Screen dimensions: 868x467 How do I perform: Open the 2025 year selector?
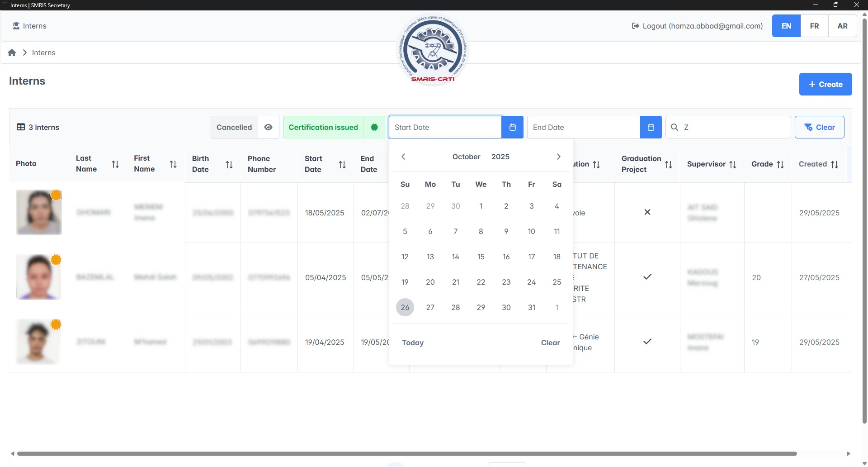click(x=500, y=157)
